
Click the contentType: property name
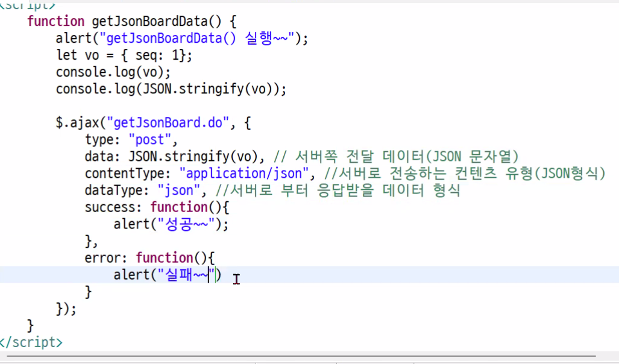128,174
